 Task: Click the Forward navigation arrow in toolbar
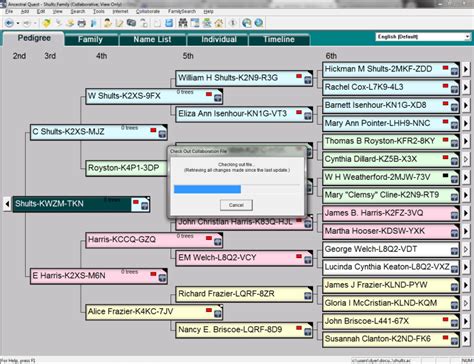point(27,23)
